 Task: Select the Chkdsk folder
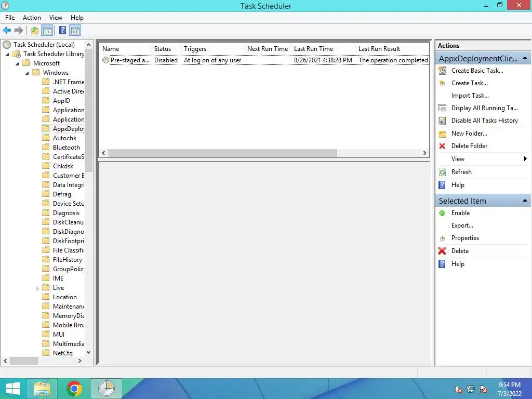click(63, 166)
